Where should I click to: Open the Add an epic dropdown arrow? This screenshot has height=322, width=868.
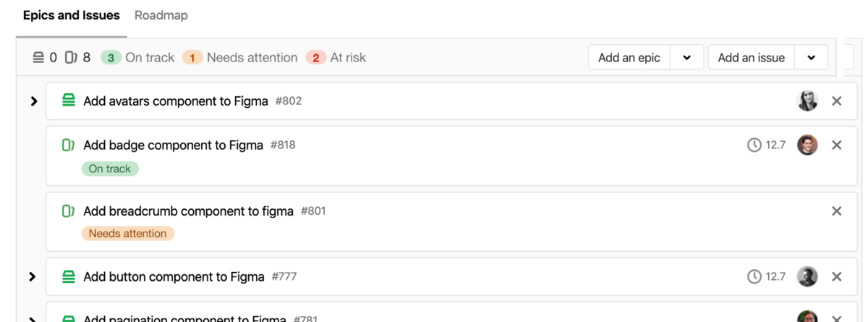[687, 58]
